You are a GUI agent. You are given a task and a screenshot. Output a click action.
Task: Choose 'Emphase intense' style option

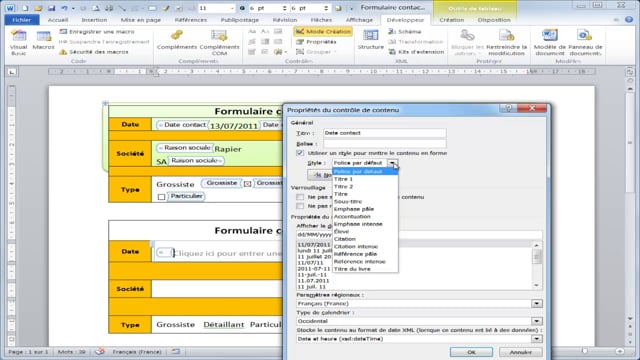pos(365,224)
